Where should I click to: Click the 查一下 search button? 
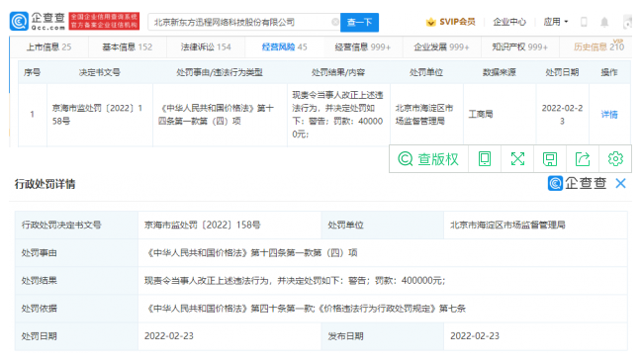359,22
